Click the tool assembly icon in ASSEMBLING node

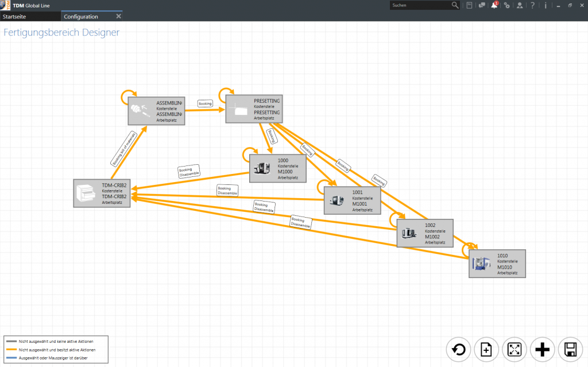click(139, 111)
